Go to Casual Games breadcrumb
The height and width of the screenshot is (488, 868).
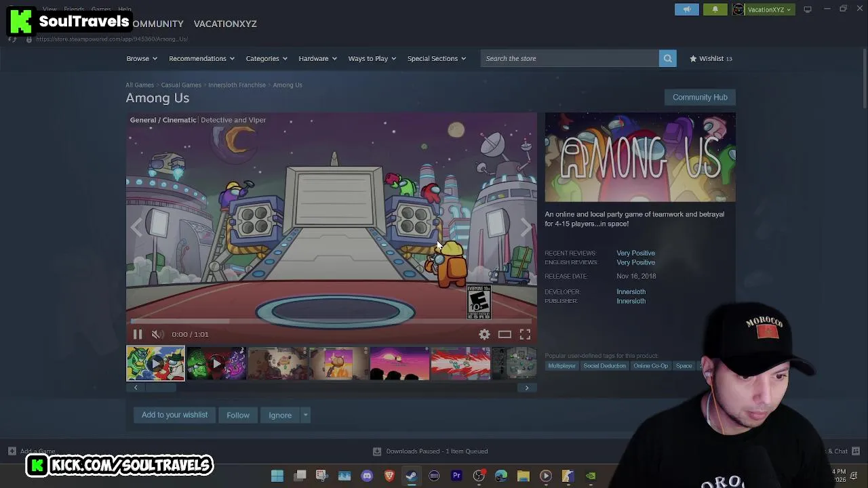click(x=181, y=85)
